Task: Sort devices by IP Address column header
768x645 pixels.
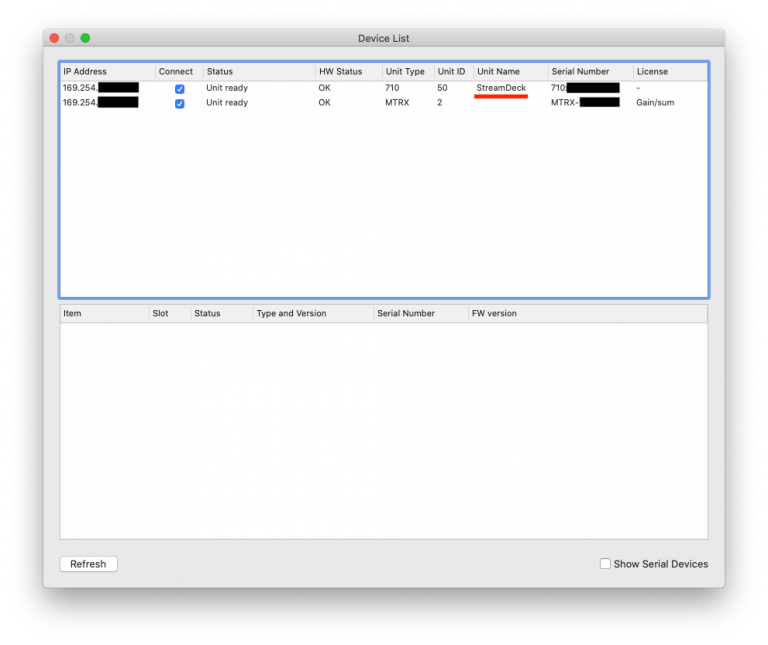Action: 107,72
